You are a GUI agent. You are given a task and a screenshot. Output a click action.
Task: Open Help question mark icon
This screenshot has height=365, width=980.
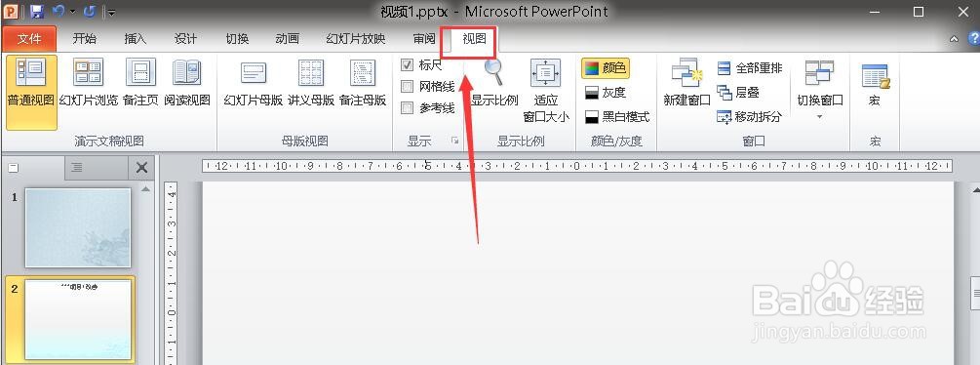973,38
